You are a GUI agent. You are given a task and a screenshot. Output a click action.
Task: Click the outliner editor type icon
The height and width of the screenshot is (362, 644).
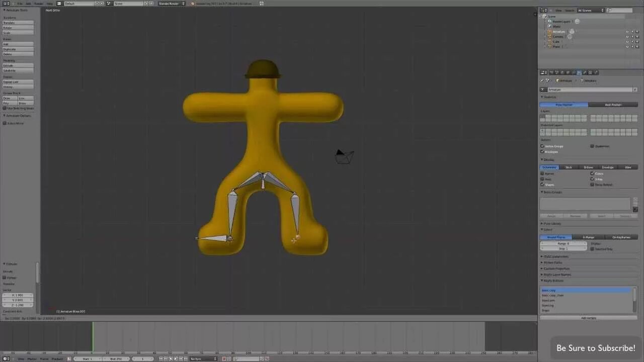(543, 10)
